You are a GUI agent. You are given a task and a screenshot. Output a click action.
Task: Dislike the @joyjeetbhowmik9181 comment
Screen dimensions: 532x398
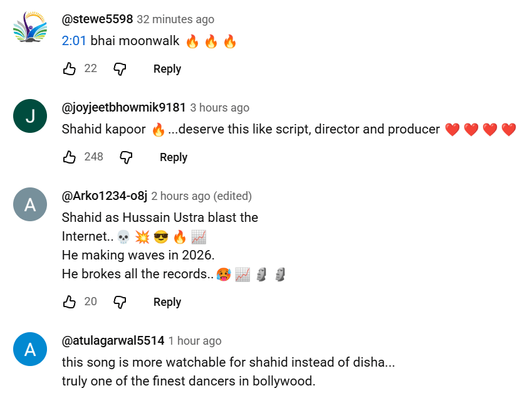126,157
